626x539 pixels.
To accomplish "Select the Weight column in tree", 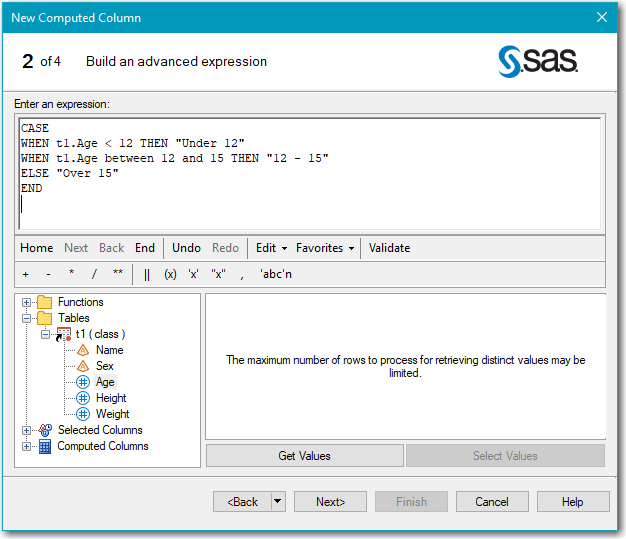I will [112, 414].
